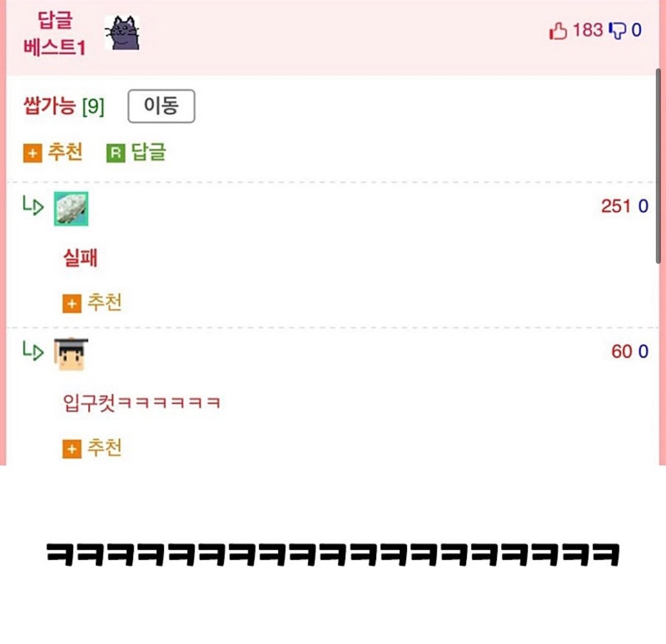Click the black cat avatar

pos(123,33)
